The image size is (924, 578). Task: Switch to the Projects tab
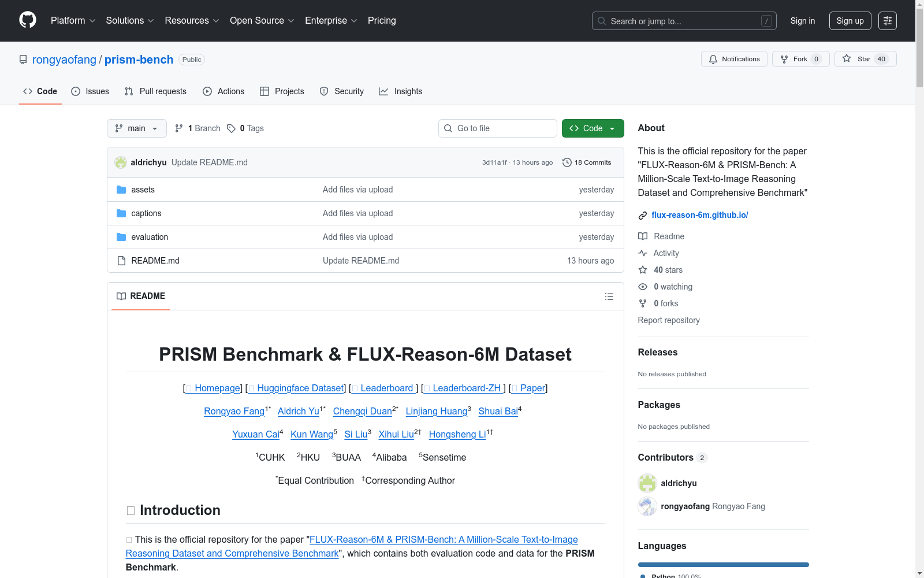click(282, 91)
